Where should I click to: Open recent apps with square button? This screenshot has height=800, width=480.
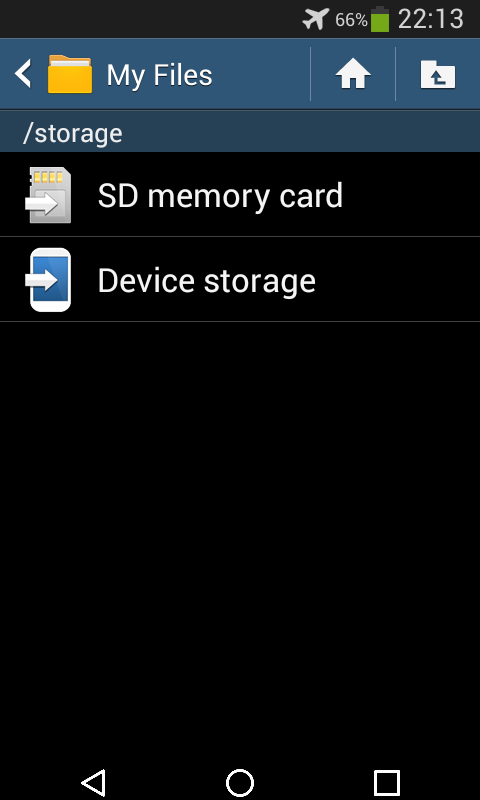coord(386,782)
